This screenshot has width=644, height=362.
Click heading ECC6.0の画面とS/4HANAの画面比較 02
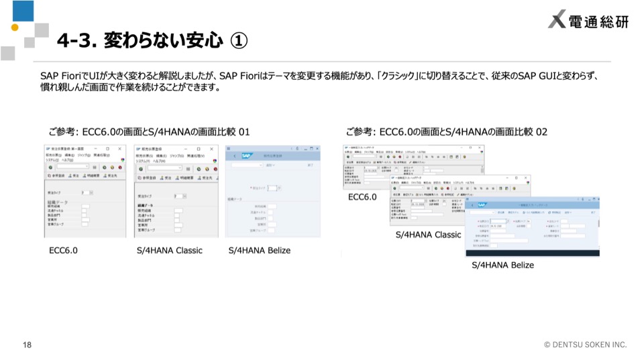pyautogui.click(x=464, y=132)
